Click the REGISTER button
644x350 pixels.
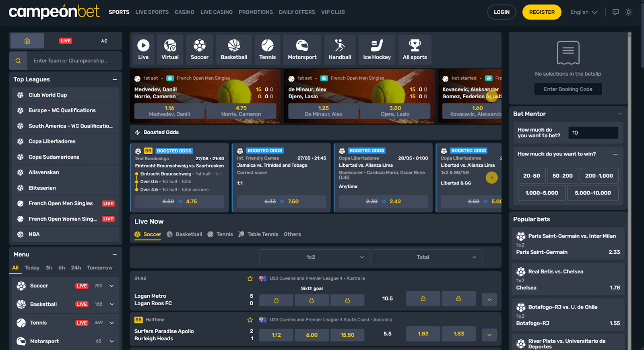542,12
